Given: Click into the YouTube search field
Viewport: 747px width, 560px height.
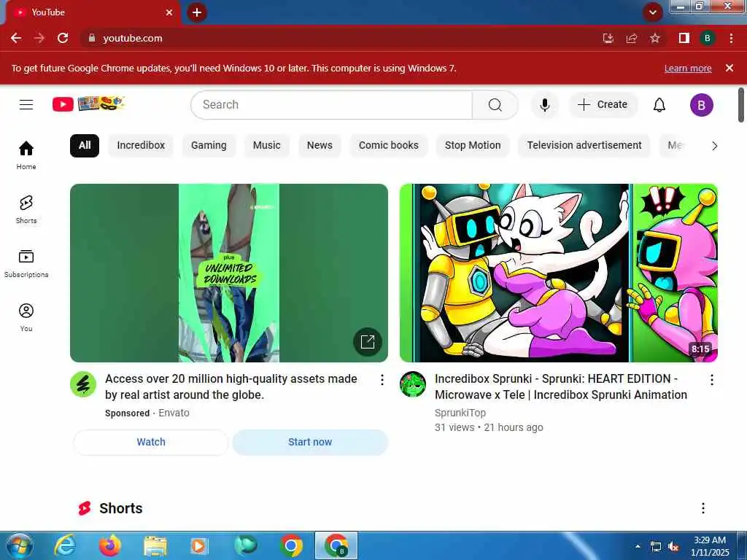Looking at the screenshot, I should pos(332,105).
